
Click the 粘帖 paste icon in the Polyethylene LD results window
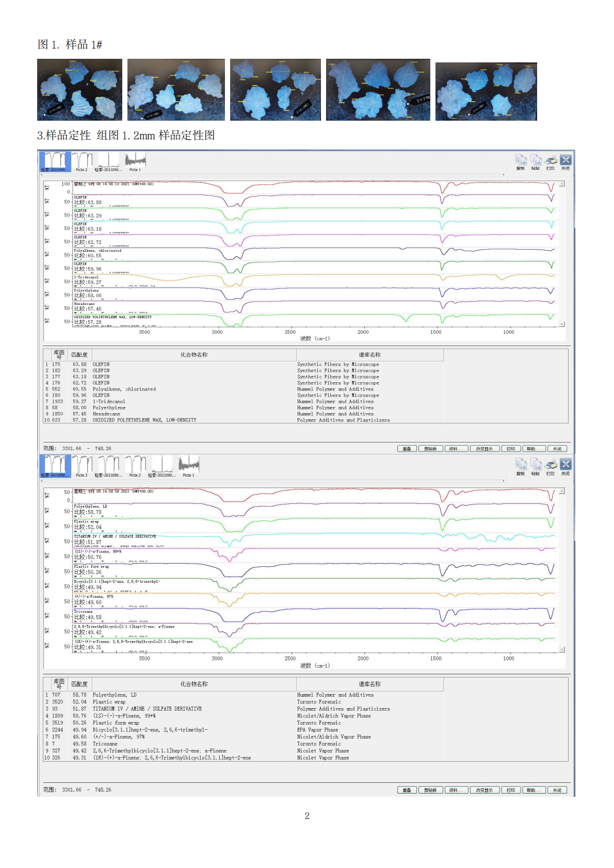pos(536,464)
